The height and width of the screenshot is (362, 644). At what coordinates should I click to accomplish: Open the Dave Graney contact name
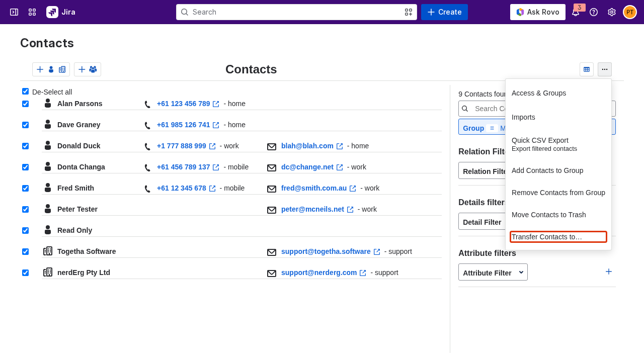[79, 125]
